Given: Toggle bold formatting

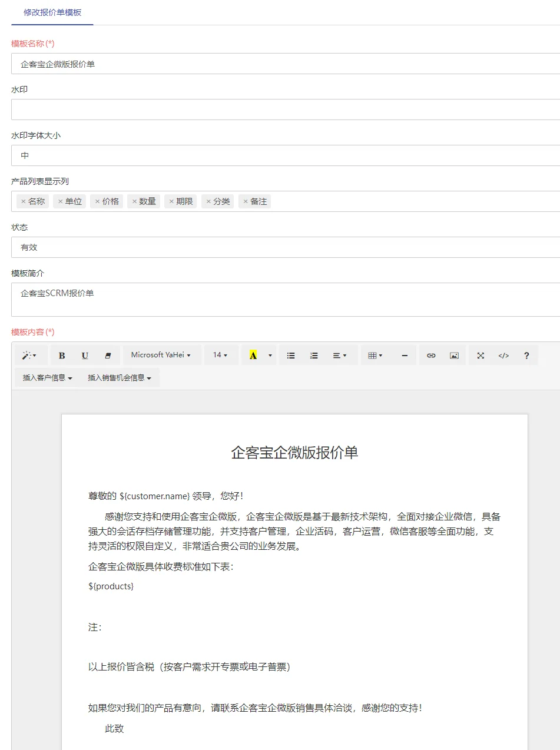Looking at the screenshot, I should 62,356.
